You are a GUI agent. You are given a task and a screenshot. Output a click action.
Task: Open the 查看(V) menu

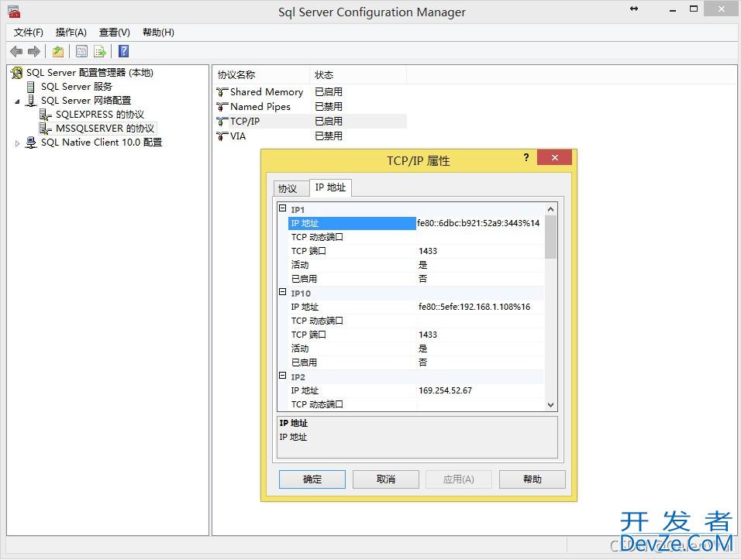click(115, 32)
